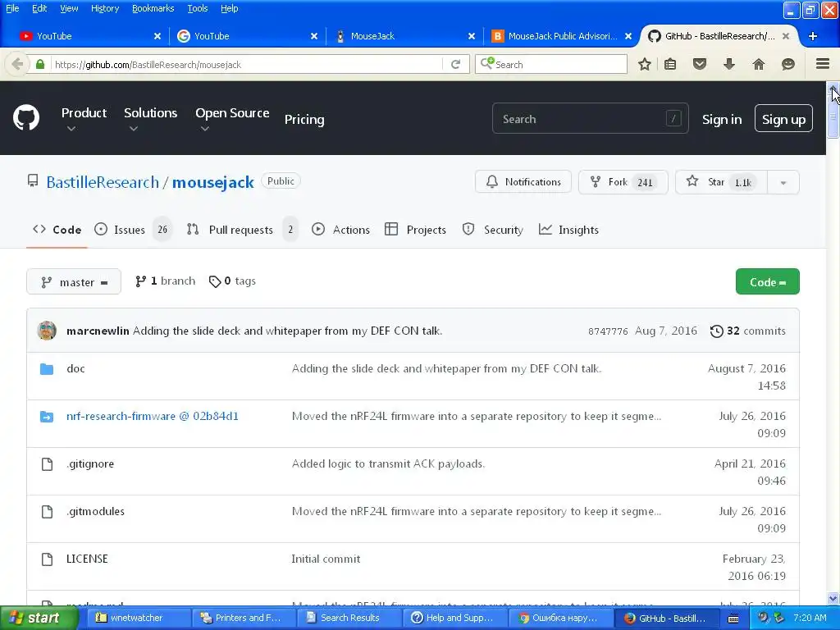
Task: Click the Sign up button
Action: click(x=783, y=118)
